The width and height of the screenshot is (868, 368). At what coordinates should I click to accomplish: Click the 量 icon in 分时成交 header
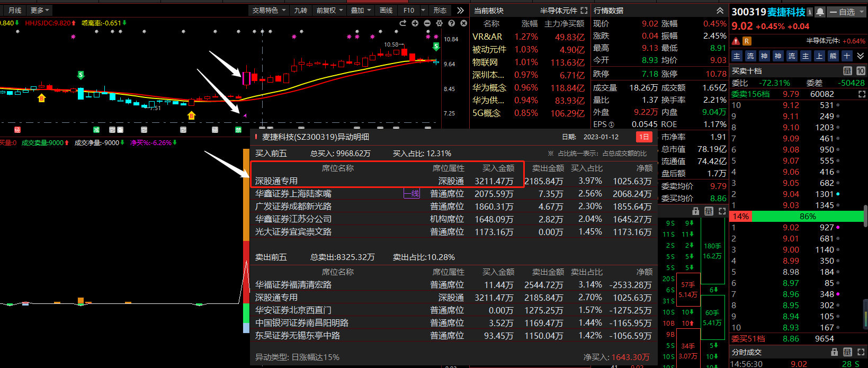point(847,352)
